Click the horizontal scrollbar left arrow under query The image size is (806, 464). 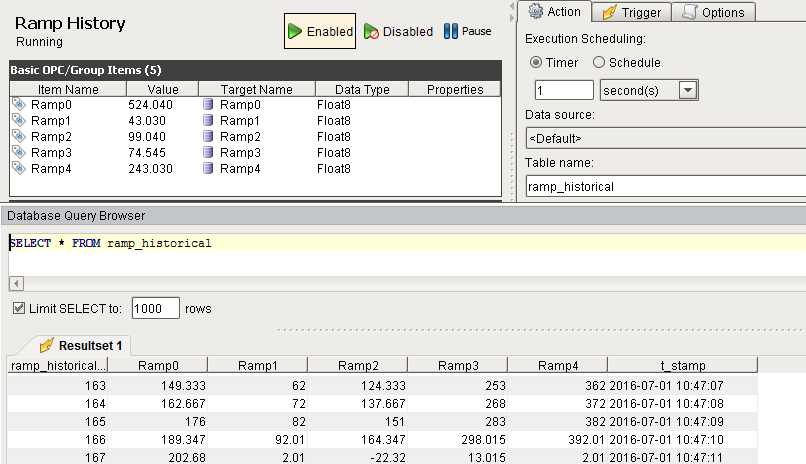[x=14, y=284]
